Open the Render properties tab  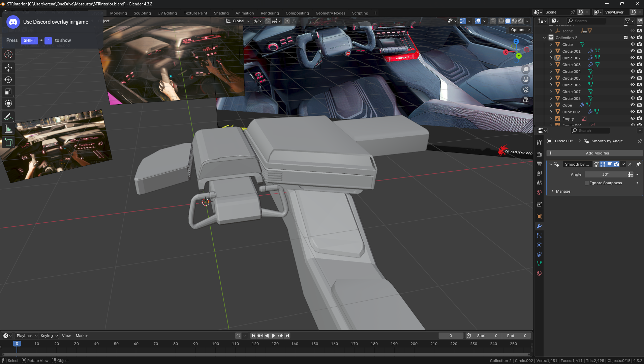[539, 154]
